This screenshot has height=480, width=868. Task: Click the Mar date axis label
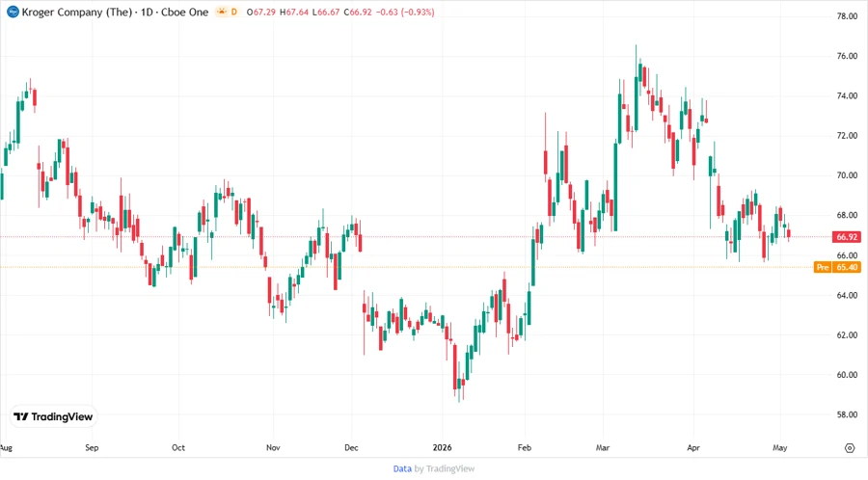click(x=603, y=447)
